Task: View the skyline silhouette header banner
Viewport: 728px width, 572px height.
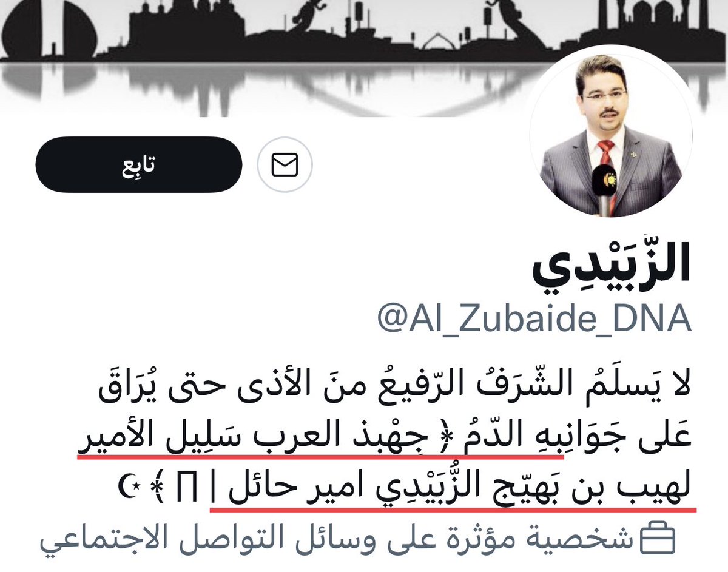Action: pyautogui.click(x=364, y=58)
